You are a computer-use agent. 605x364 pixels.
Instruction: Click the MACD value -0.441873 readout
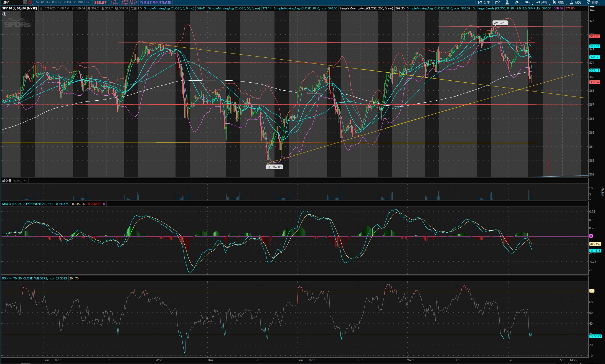point(62,204)
